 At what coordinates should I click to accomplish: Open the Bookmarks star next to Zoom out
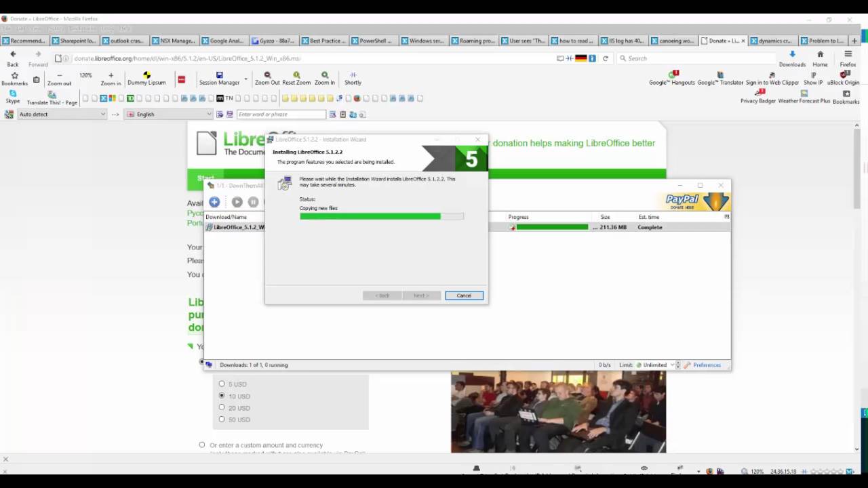tap(14, 76)
